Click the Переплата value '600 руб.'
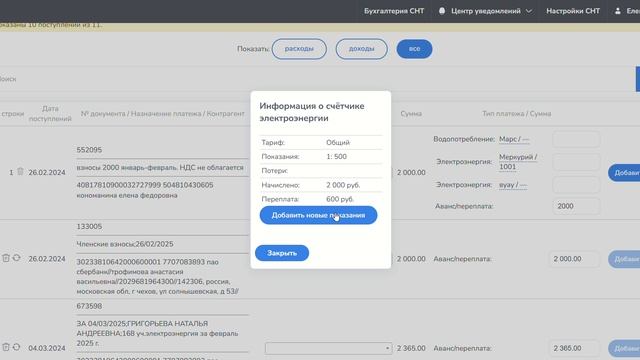This screenshot has height=360, width=640. point(340,199)
